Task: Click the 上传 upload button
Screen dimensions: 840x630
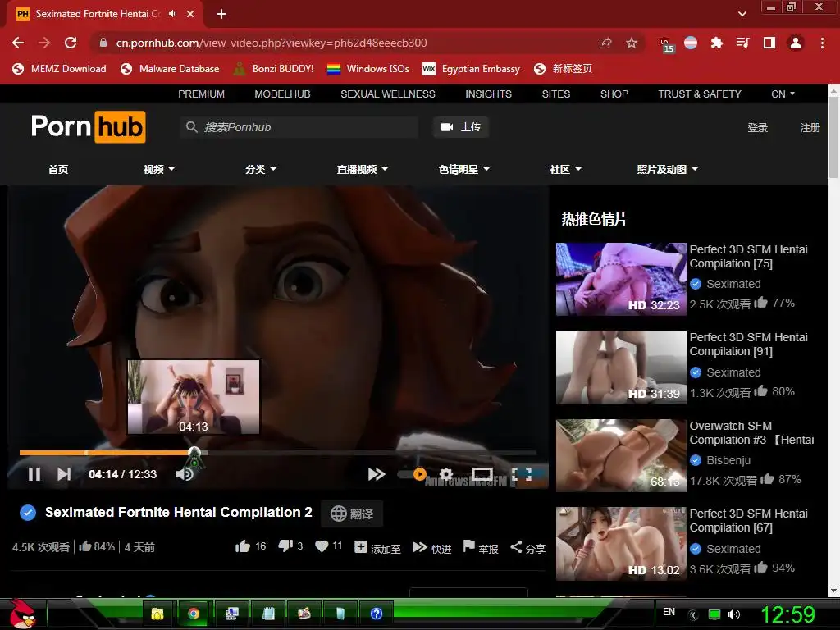Action: pos(461,127)
